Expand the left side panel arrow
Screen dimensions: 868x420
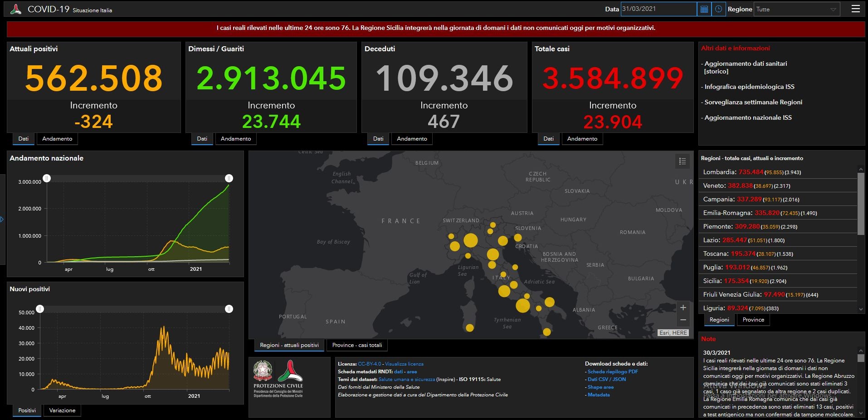[x=2, y=220]
